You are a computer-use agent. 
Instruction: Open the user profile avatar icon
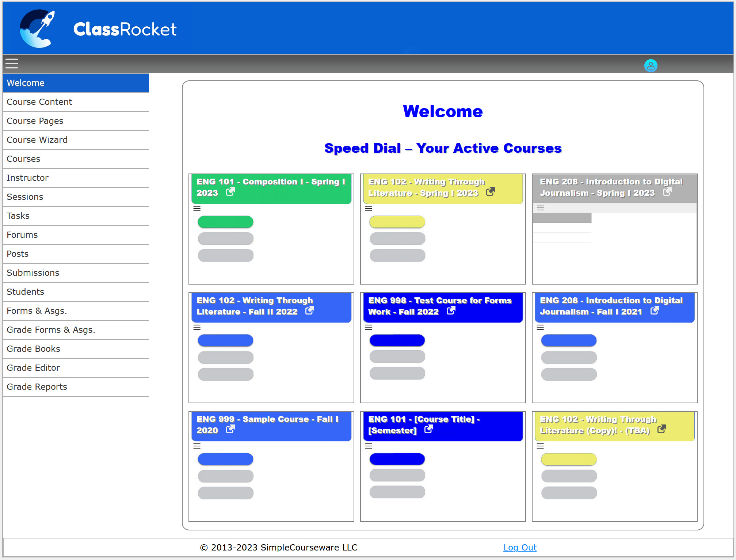pyautogui.click(x=651, y=66)
